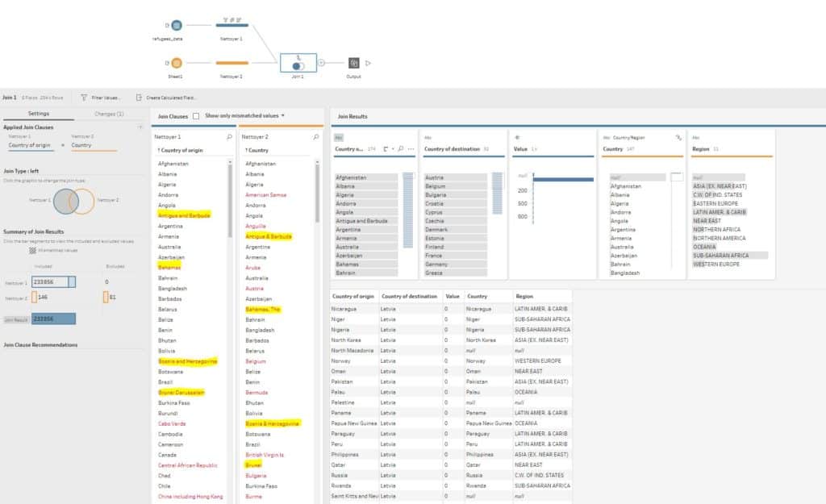Select WESTERN EUROPE in Region card
Screen dimensions: 826x504
pyautogui.click(x=716, y=264)
